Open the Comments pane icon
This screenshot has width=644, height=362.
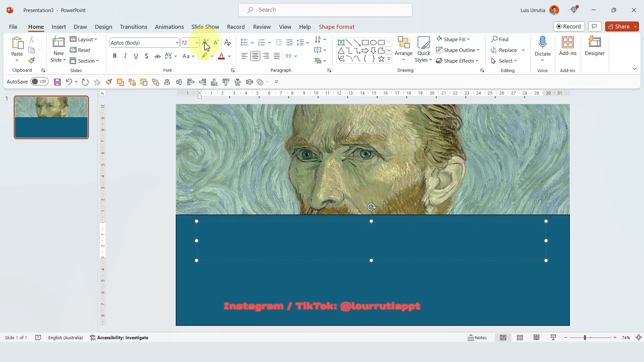click(594, 26)
